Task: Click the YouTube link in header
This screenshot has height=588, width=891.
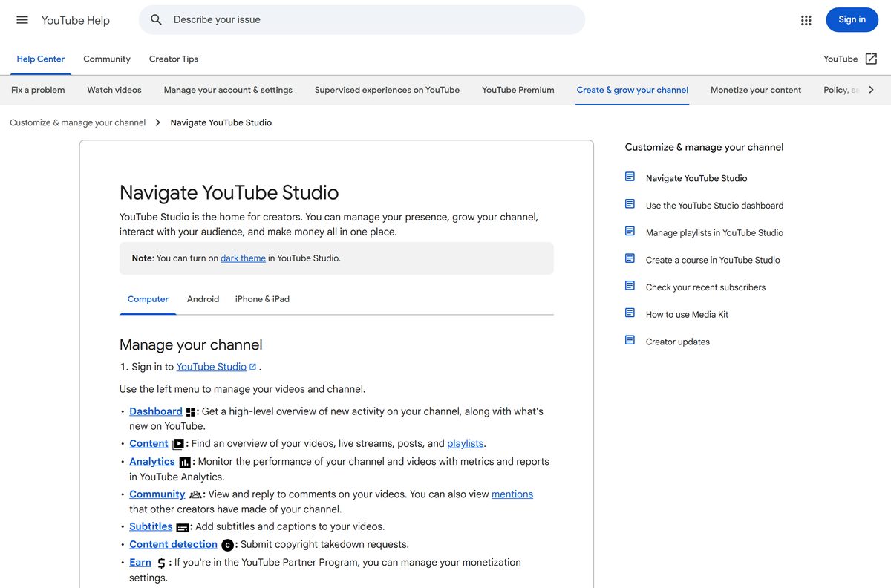Action: pos(841,59)
